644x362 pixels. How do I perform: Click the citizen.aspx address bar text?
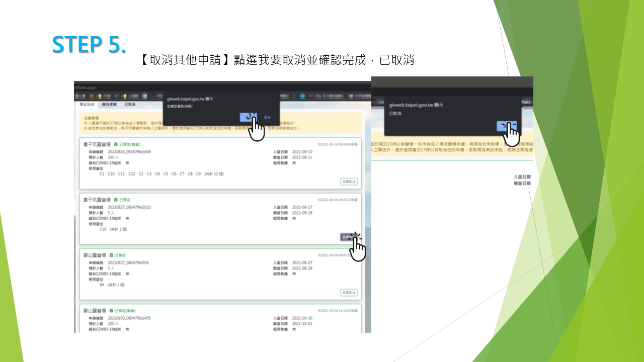85,87
